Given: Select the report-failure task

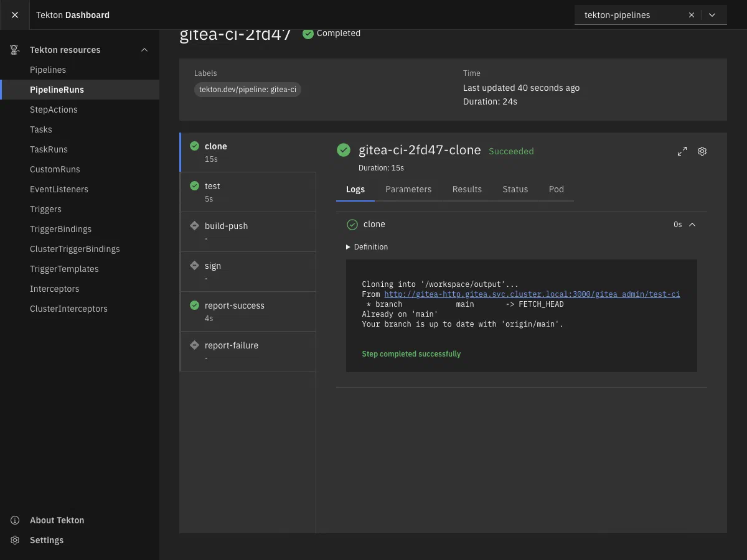Looking at the screenshot, I should (x=248, y=351).
